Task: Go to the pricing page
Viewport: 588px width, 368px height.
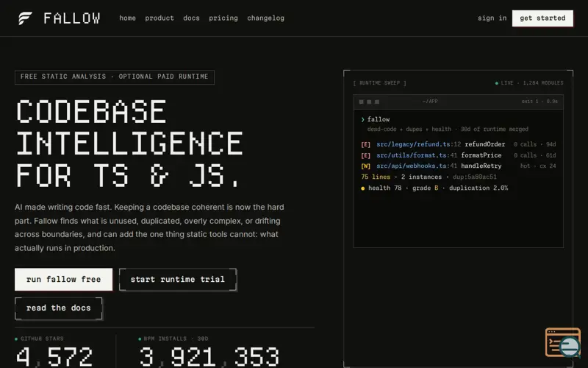Action: click(x=223, y=18)
